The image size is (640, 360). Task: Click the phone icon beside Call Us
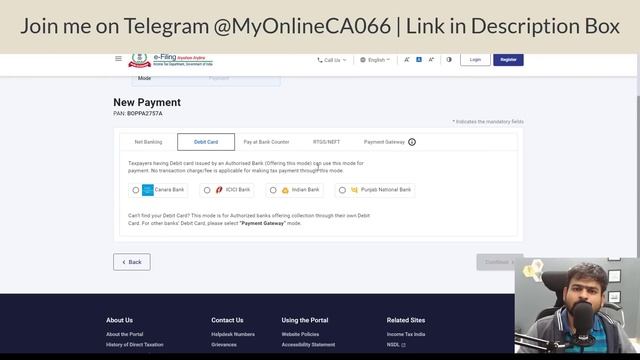[320, 60]
